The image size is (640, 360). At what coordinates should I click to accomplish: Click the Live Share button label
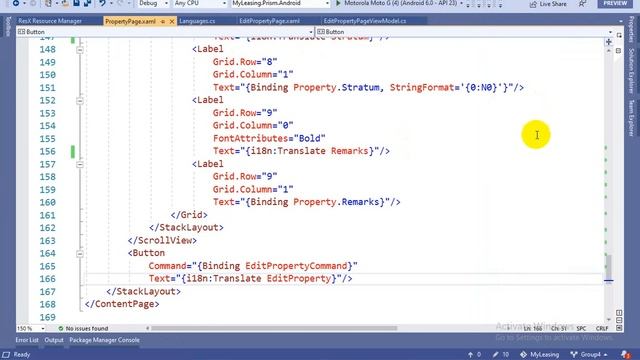(553, 4)
